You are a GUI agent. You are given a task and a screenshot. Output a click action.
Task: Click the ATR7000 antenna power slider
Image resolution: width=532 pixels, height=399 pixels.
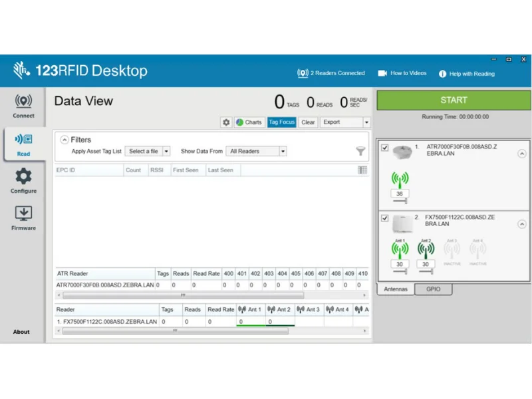pos(400,200)
